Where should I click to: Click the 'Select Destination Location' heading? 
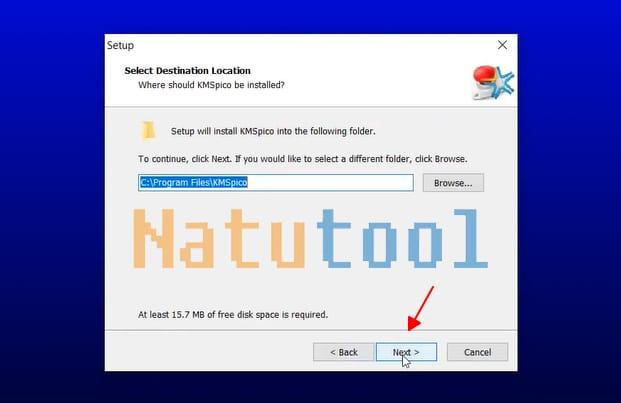pyautogui.click(x=188, y=70)
